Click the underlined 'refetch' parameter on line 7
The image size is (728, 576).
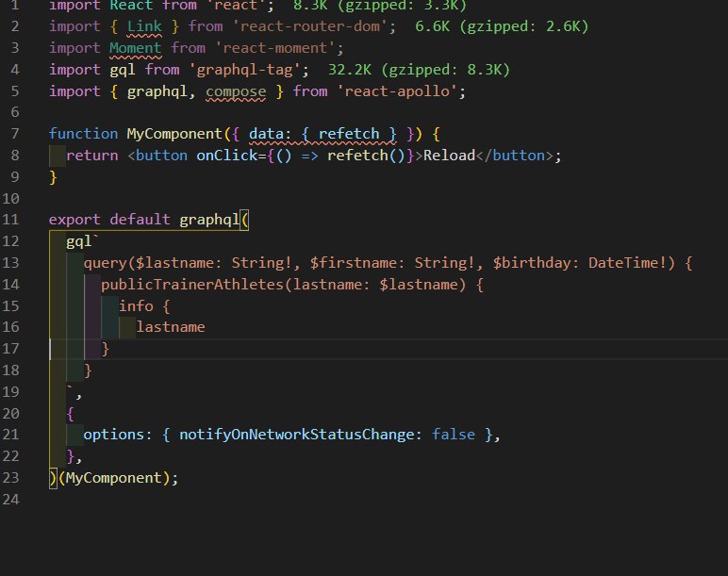point(349,134)
